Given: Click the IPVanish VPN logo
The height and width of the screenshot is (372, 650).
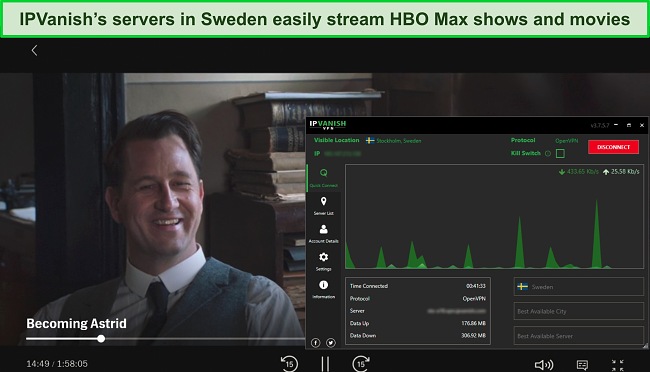Looking at the screenshot, I should [x=327, y=125].
